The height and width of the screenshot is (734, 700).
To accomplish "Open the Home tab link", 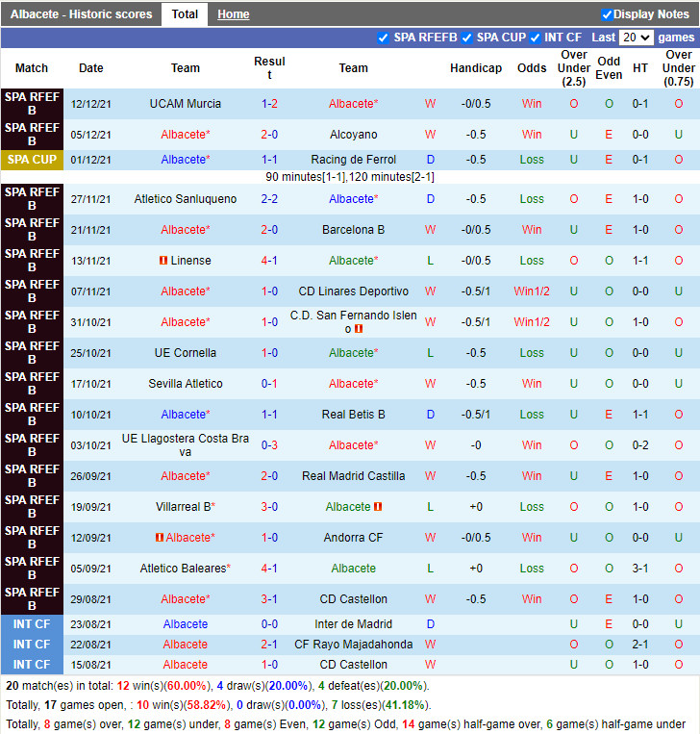I will pyautogui.click(x=233, y=14).
